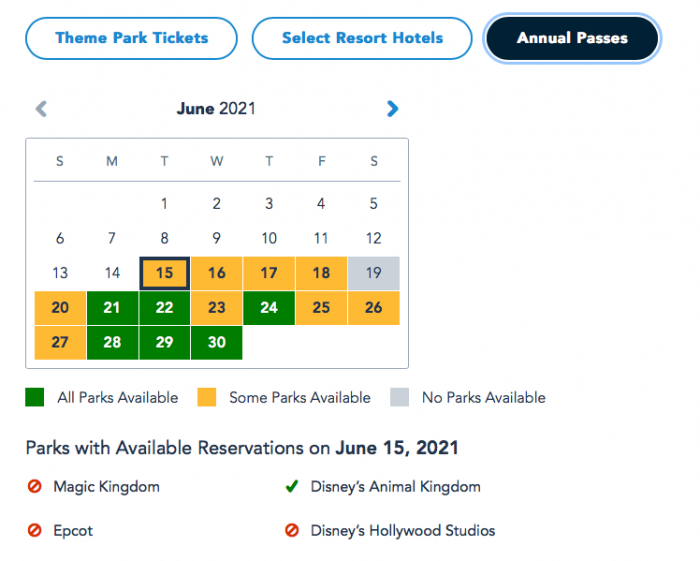Click the Epcot unavailable icon
700x561 pixels.
click(x=36, y=531)
